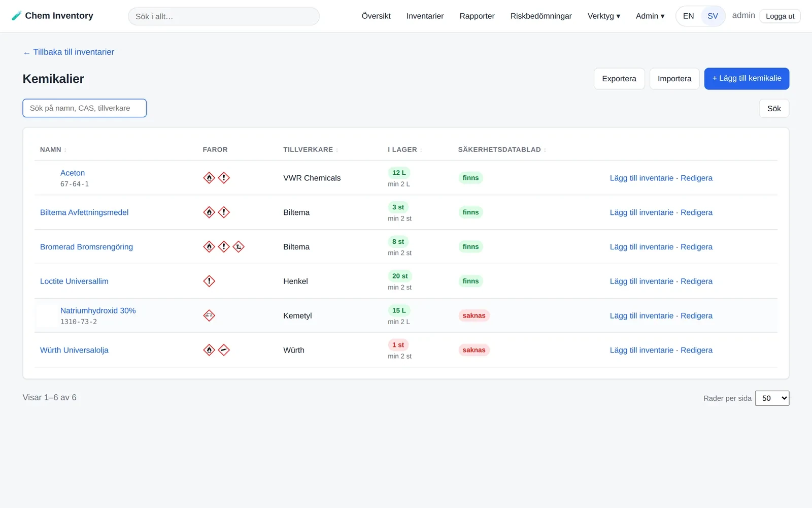Image resolution: width=812 pixels, height=508 pixels.
Task: Click the flammable hazard icon for Aceton
Action: click(209, 178)
